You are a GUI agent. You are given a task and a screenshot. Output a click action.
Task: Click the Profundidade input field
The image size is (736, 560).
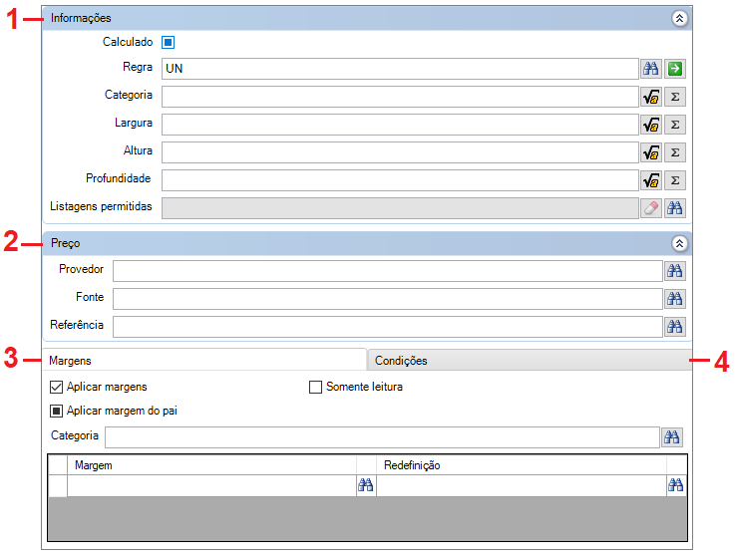[400, 180]
